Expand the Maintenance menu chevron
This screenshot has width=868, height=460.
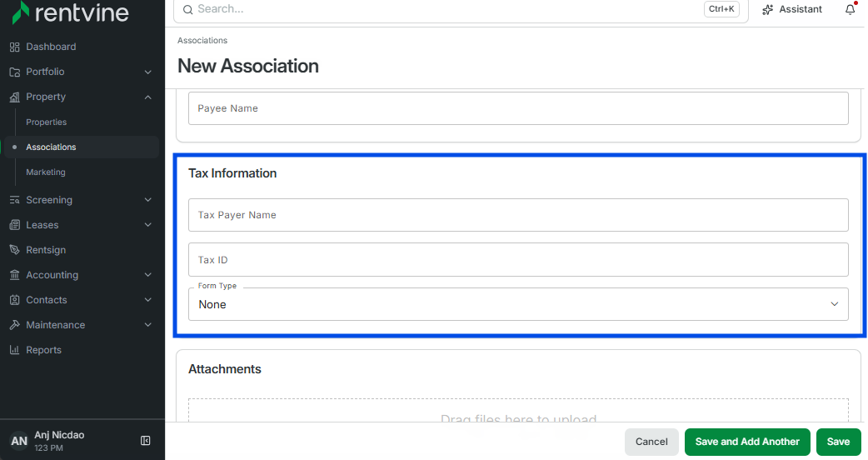[x=147, y=325]
